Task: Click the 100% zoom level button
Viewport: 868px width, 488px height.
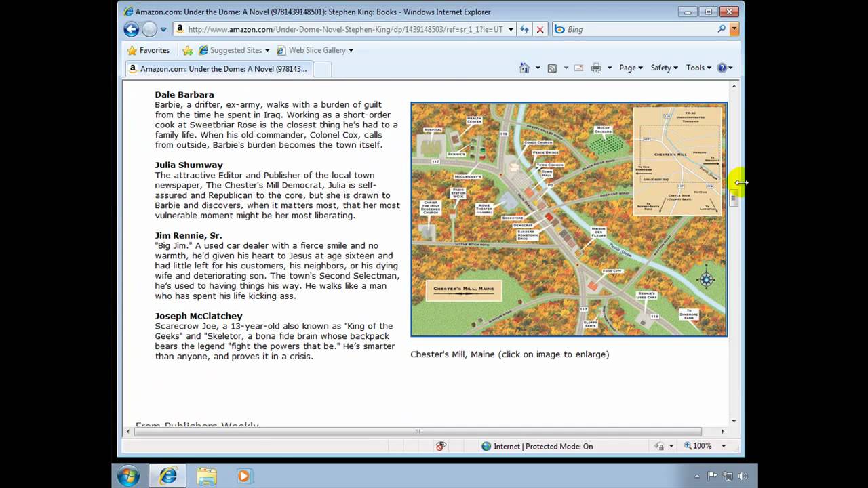Action: (698, 446)
